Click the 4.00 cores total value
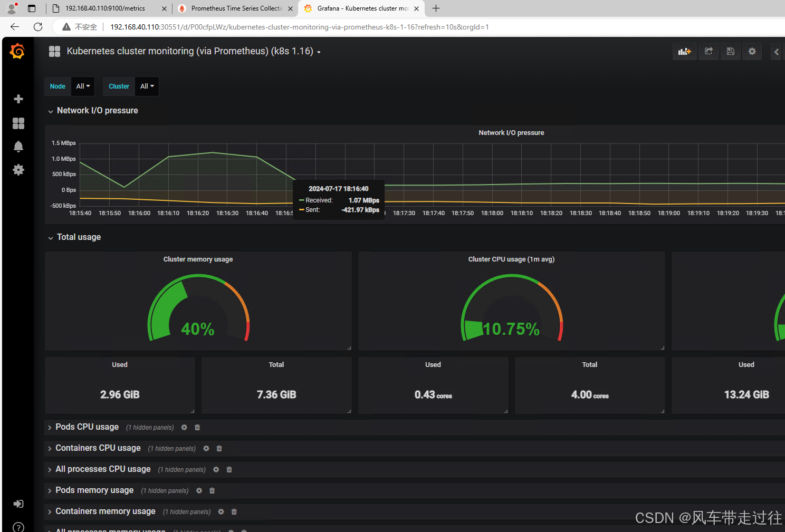Image resolution: width=785 pixels, height=532 pixels. 590,395
